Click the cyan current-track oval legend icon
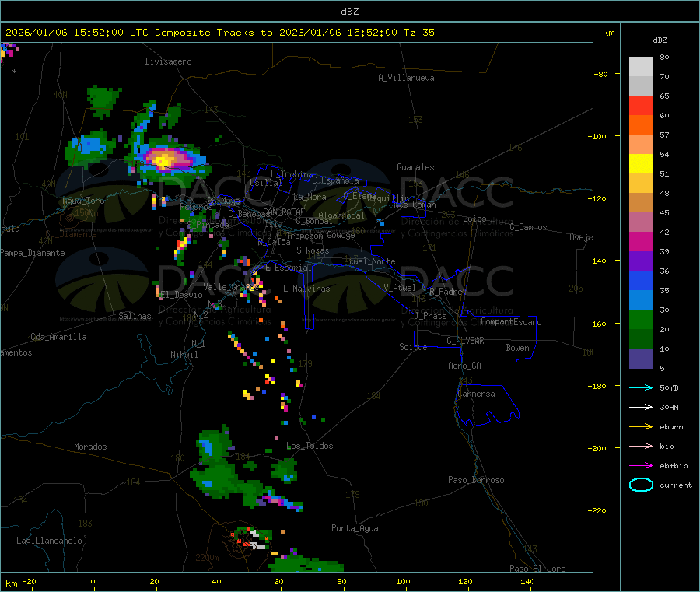 pos(641,485)
